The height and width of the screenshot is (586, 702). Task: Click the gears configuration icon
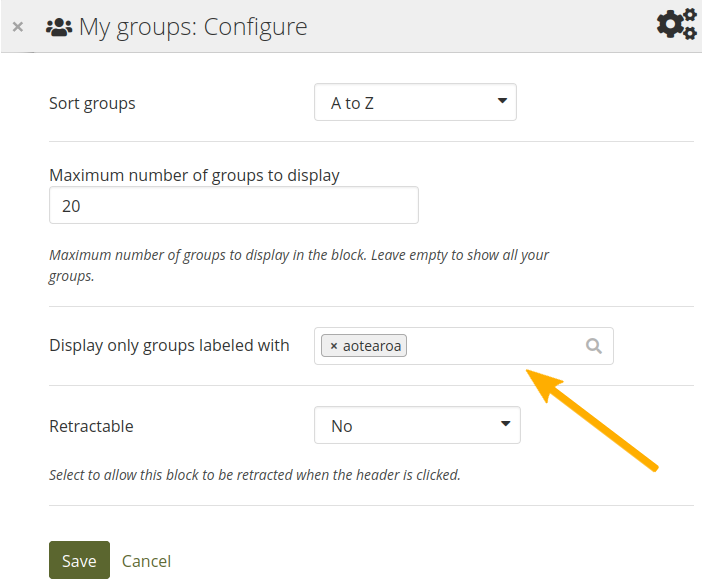pos(676,24)
